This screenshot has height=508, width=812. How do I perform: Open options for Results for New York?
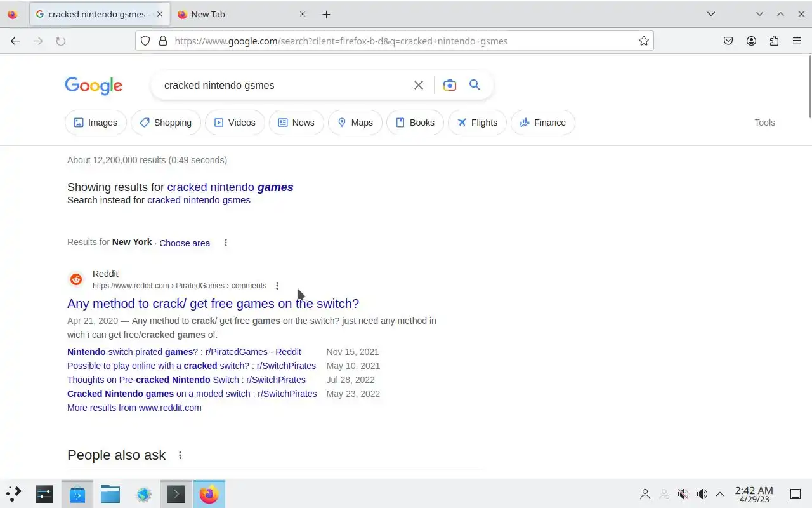coord(226,243)
